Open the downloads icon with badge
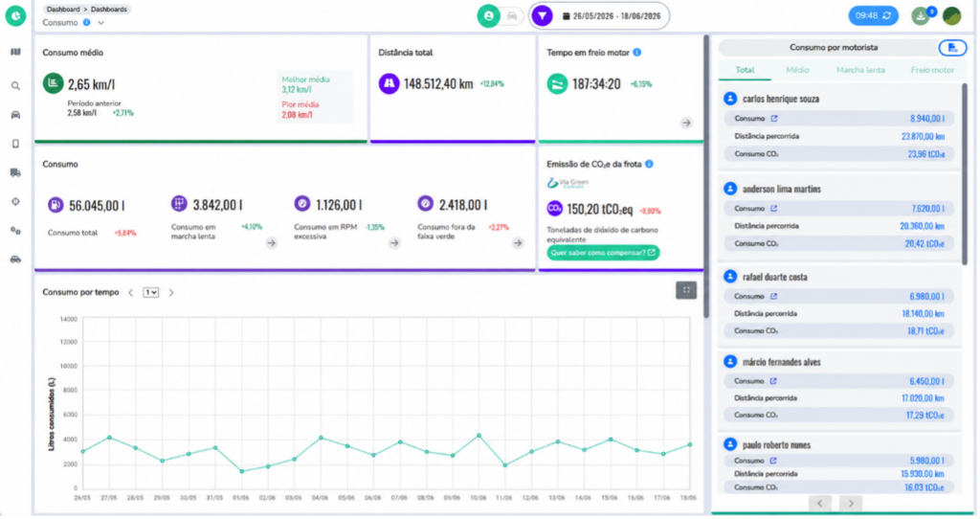The image size is (980, 519). pyautogui.click(x=922, y=15)
